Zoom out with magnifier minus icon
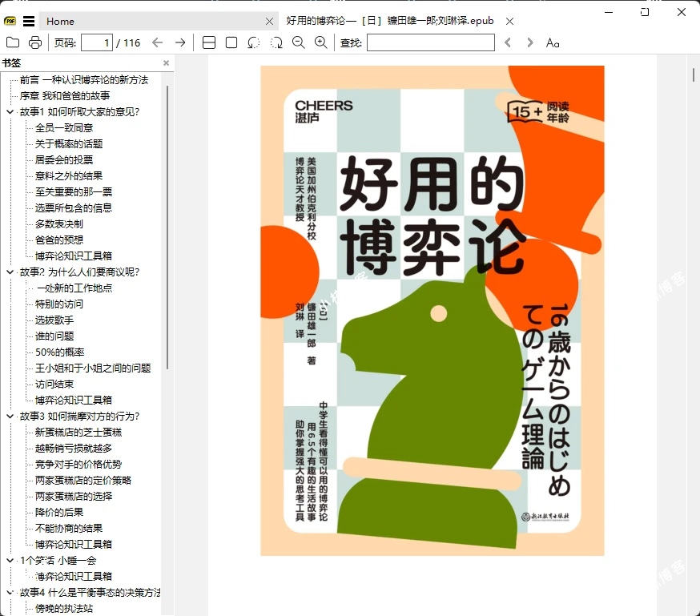Image resolution: width=700 pixels, height=616 pixels. (x=298, y=42)
